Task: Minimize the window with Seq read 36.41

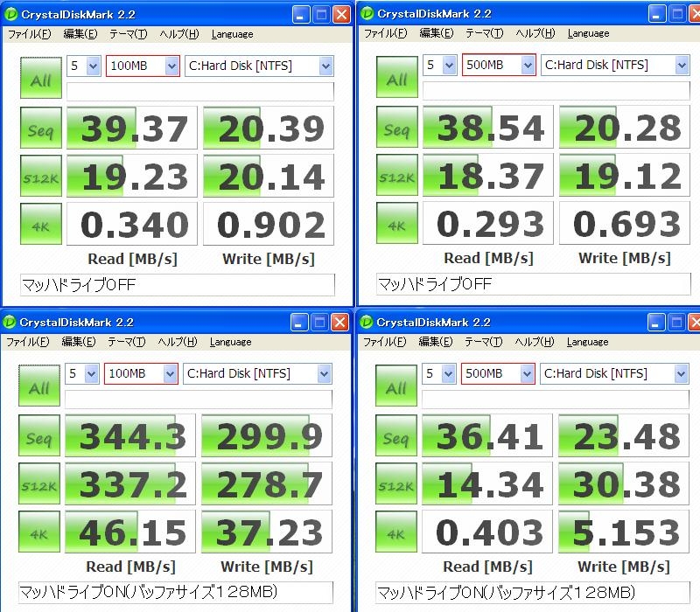Action: [x=655, y=322]
